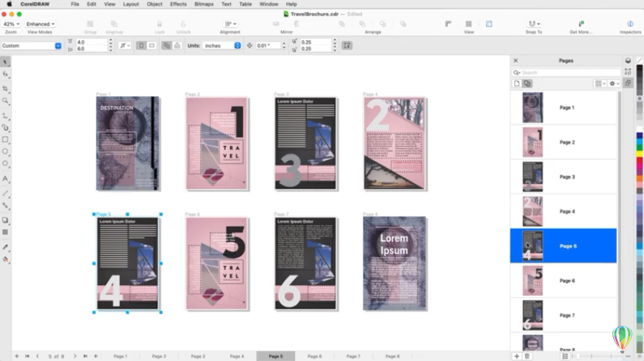Click the treat-as-filled frame icon

347,46
